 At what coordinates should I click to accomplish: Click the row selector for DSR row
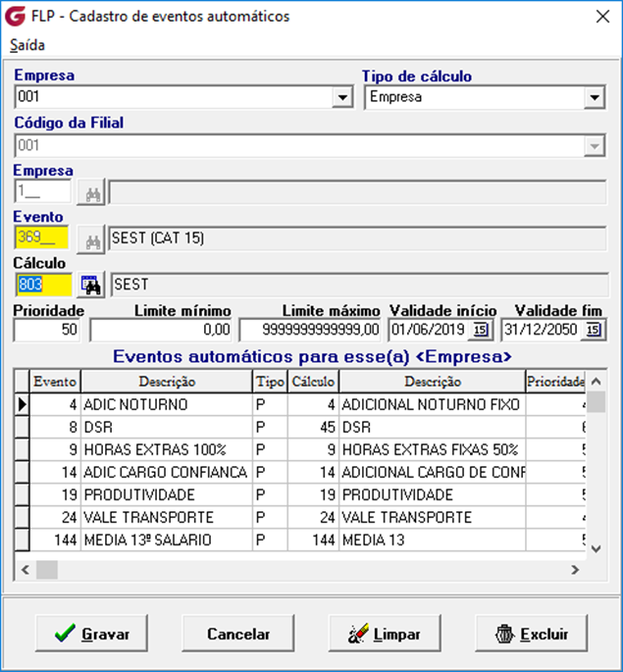(22, 428)
